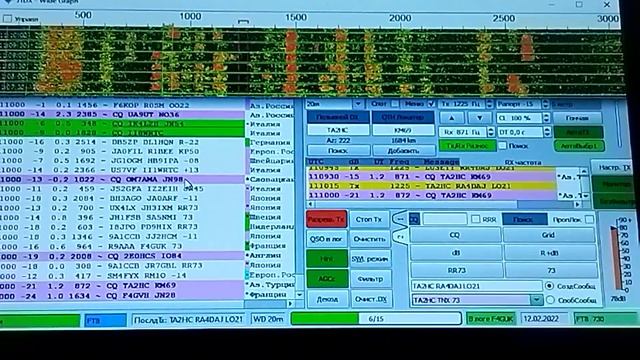The image size is (640, 360).
Task: Click the RR73 message button
Action: click(456, 270)
